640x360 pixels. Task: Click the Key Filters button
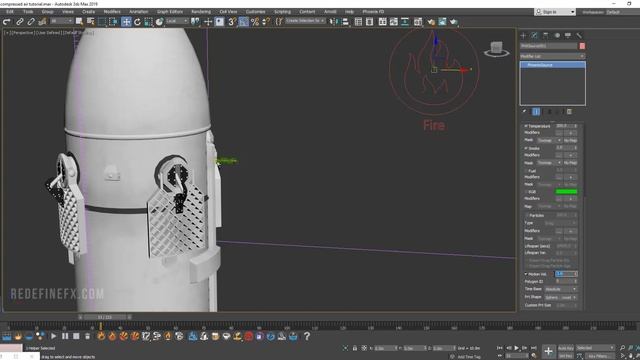pyautogui.click(x=599, y=356)
